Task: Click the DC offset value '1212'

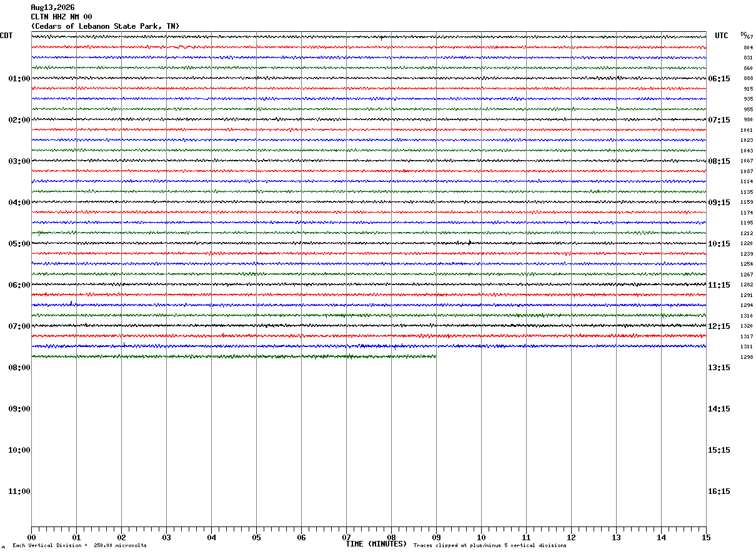Action: click(x=747, y=233)
